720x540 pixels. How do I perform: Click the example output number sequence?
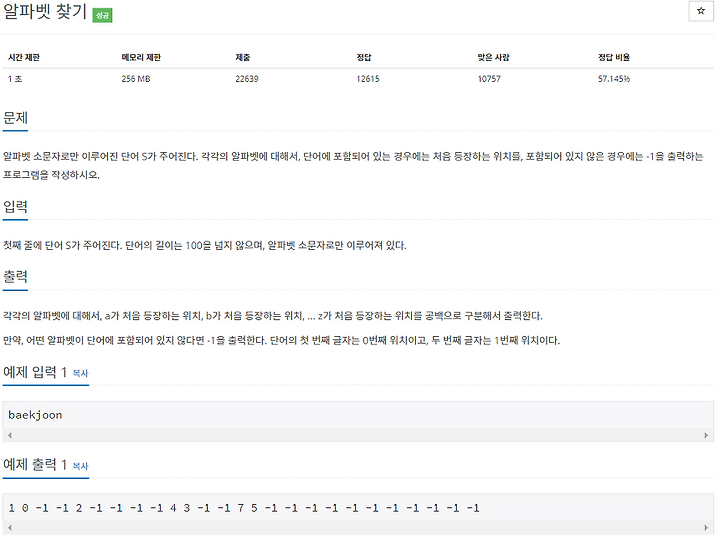click(244, 508)
